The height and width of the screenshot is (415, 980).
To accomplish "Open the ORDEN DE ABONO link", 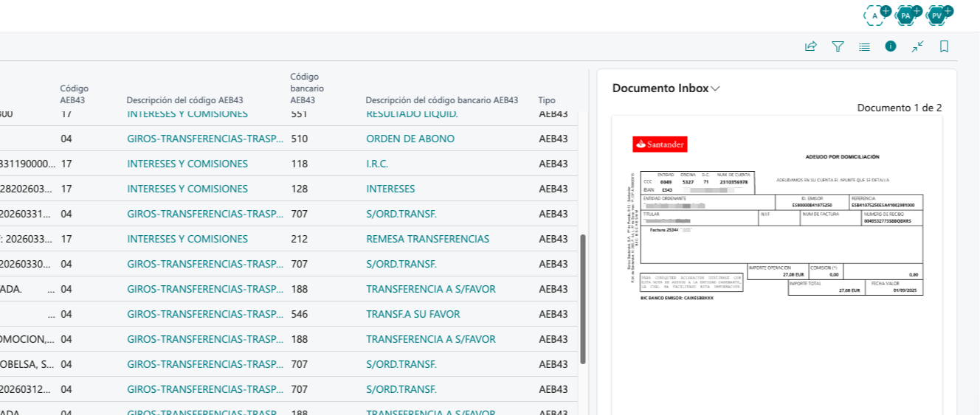I will [x=410, y=139].
